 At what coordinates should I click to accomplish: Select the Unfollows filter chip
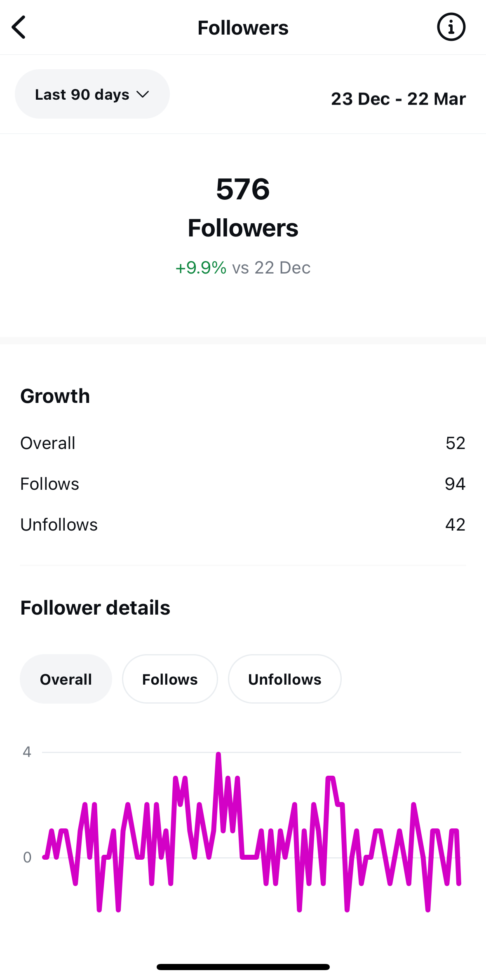[x=284, y=679]
